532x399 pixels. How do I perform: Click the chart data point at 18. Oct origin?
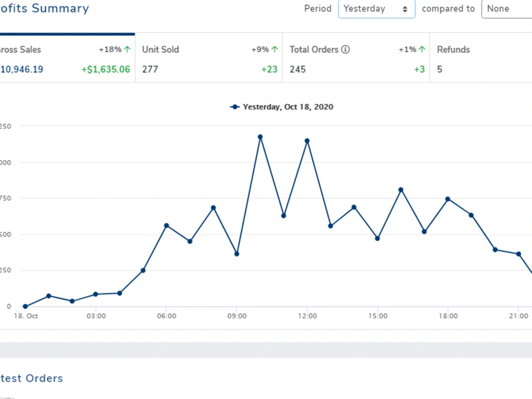click(25, 306)
